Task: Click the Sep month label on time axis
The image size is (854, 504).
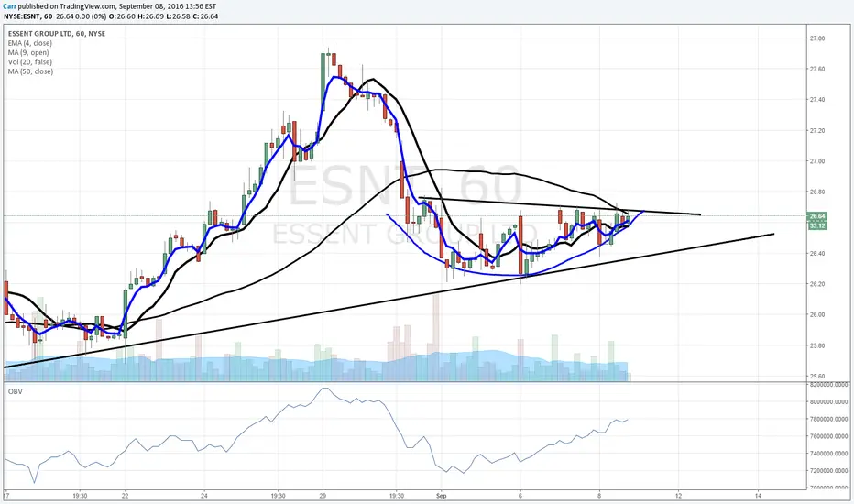Action: coord(442,496)
